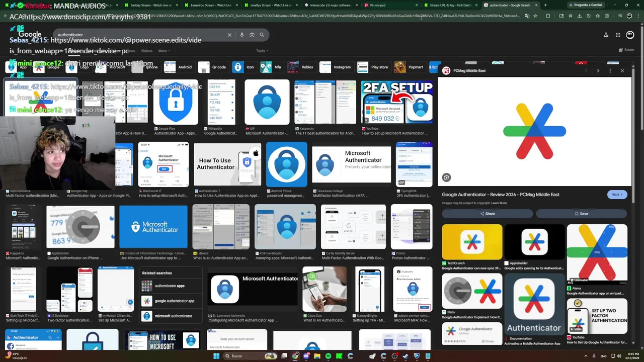Screen dimensions: 644x362
Task: Switch to the Interacción El mejor software tab
Action: tap(330, 5)
